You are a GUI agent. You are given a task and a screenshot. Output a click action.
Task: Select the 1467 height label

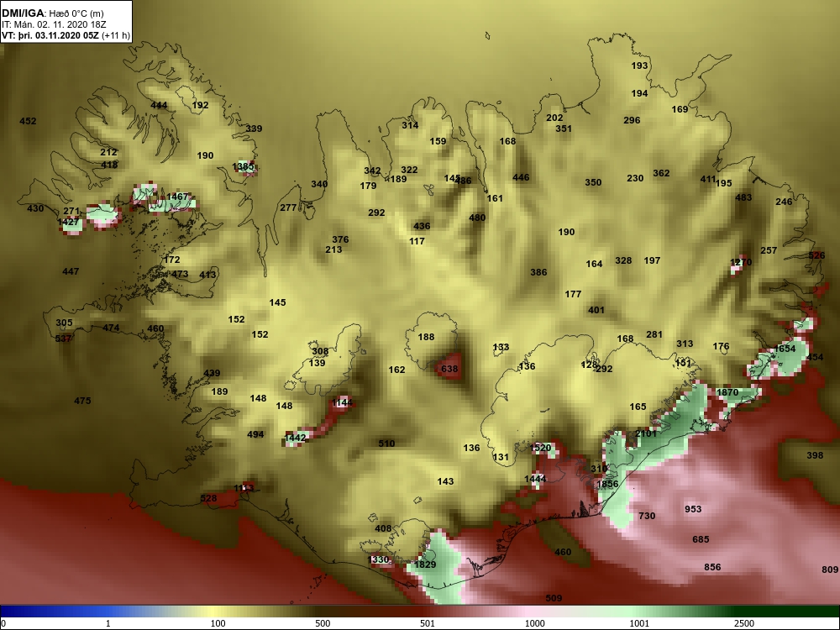(x=177, y=197)
